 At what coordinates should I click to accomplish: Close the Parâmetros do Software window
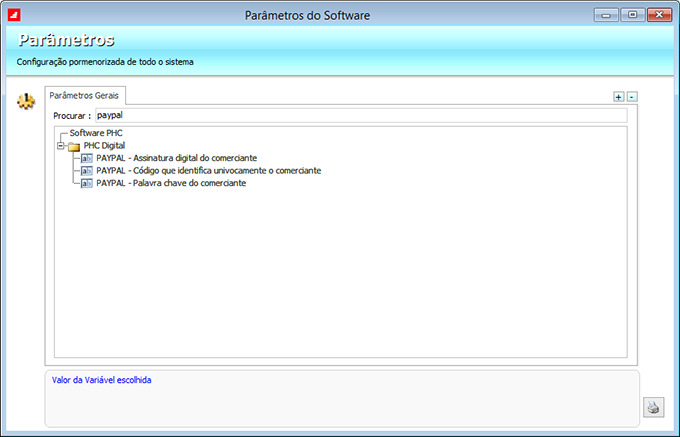click(660, 15)
